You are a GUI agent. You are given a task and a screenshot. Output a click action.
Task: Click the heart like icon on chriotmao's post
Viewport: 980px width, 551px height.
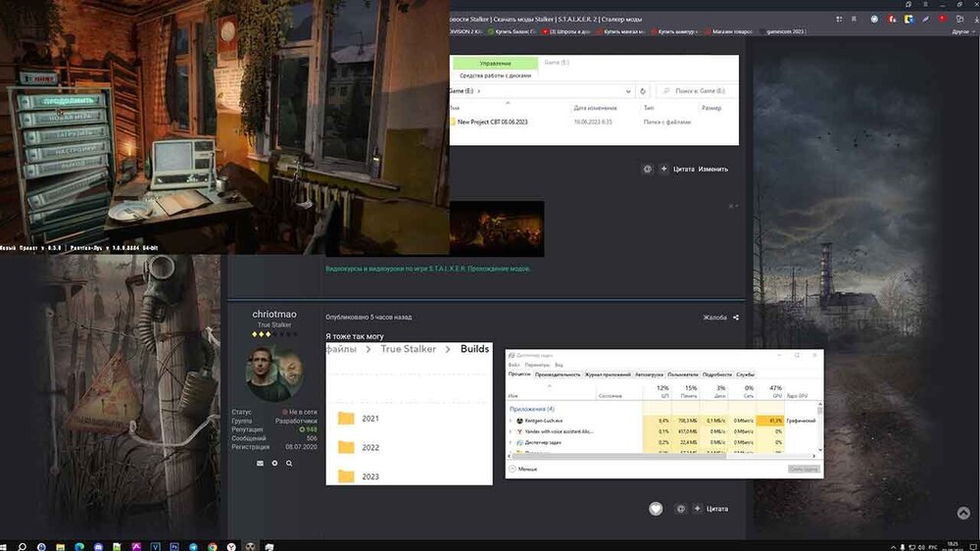(x=656, y=509)
